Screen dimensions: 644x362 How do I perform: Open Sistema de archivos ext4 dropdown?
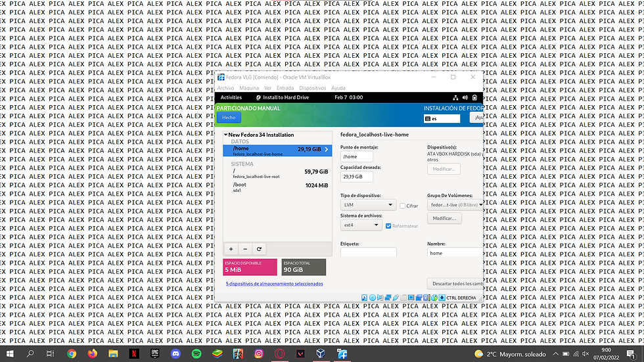361,225
